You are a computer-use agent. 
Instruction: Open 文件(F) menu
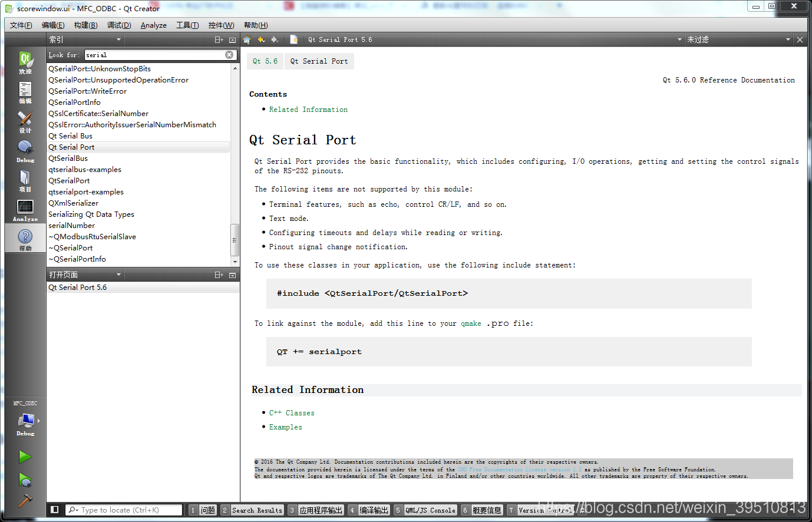[x=21, y=25]
